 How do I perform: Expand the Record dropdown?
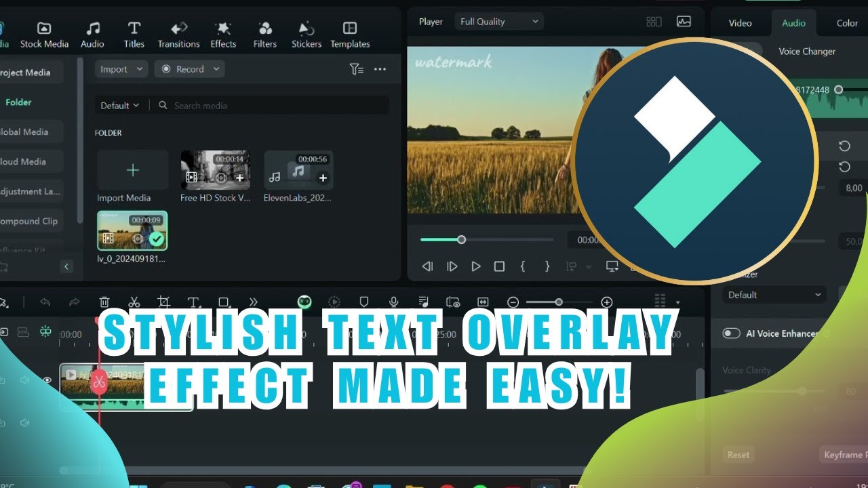(x=189, y=69)
